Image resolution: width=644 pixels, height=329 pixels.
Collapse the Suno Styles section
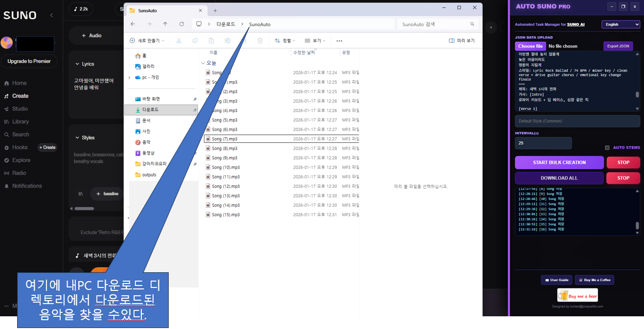point(77,138)
